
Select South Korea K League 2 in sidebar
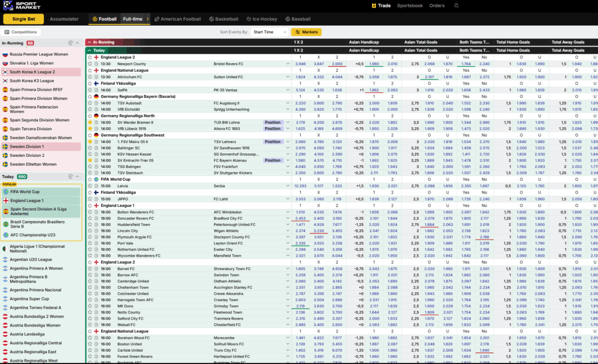coord(40,72)
